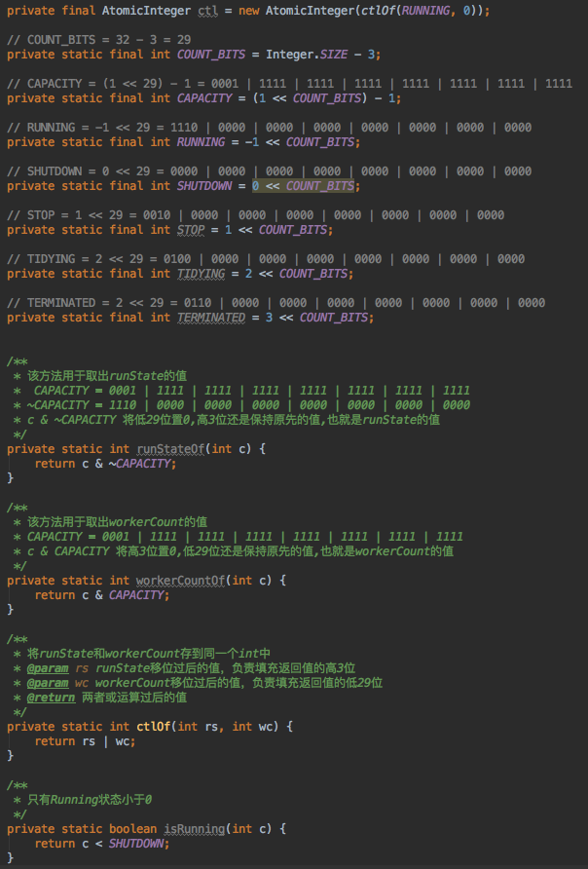Viewport: 588px width, 869px height.
Task: Click the TERMINATED constant name in its declaration
Action: pyautogui.click(x=211, y=317)
